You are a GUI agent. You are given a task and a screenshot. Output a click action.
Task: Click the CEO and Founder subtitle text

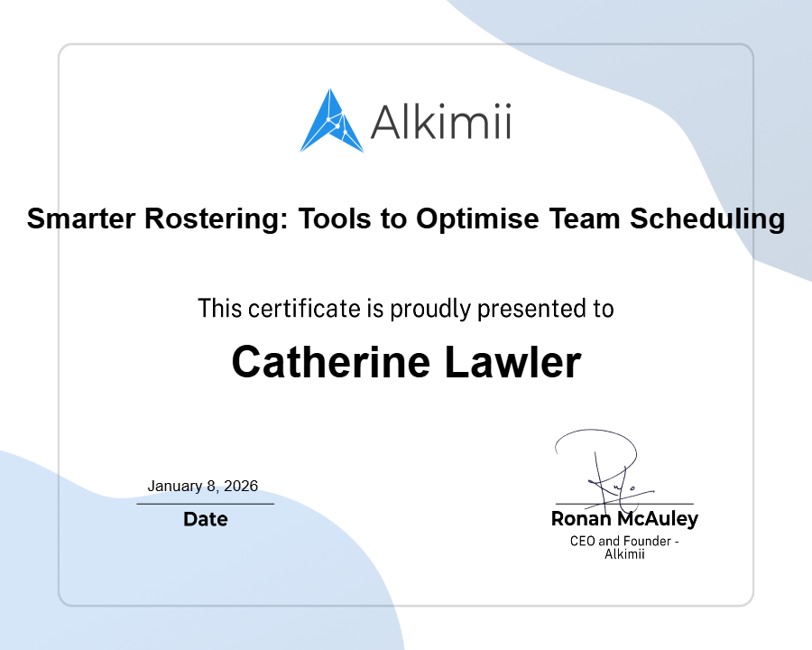[624, 542]
